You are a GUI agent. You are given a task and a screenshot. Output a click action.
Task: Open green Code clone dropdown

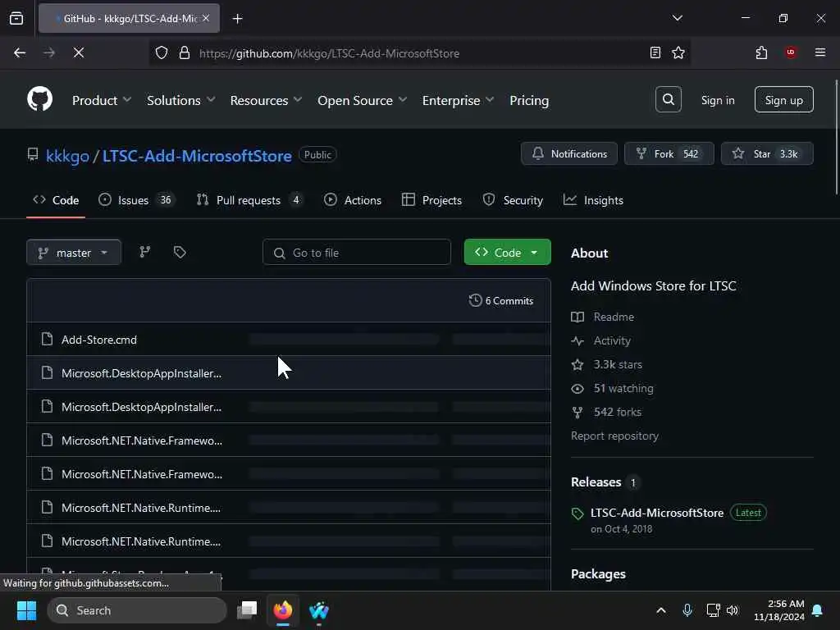[507, 253]
